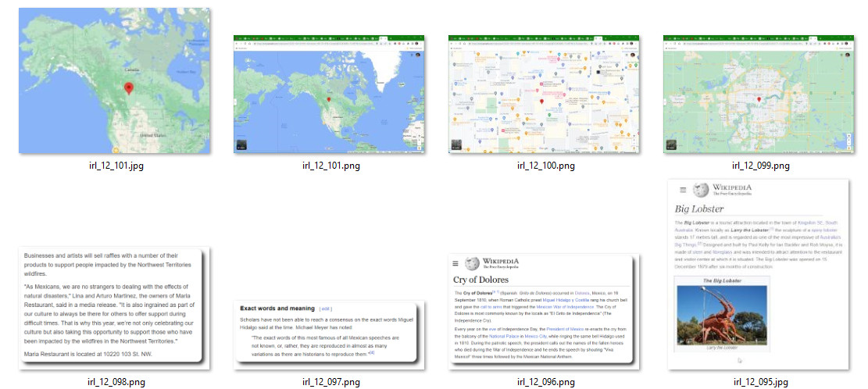
Task: Click the irl_12_098.png file name label
Action: coord(116,382)
